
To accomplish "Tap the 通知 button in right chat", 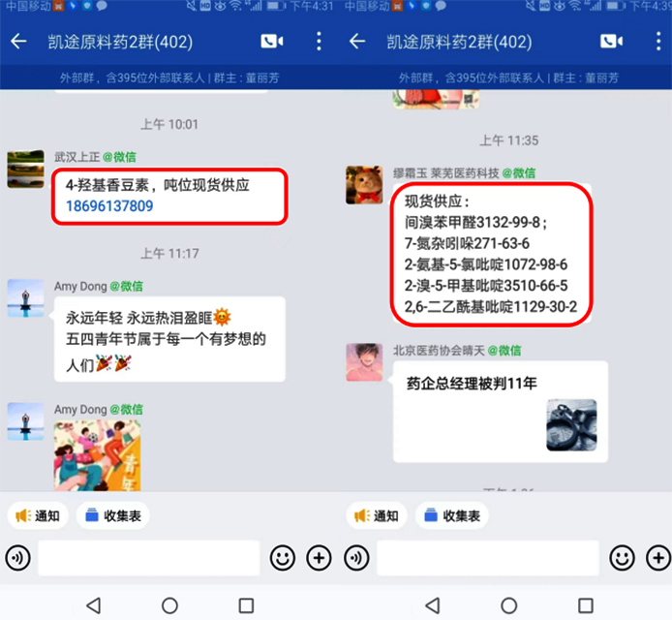I will click(377, 515).
